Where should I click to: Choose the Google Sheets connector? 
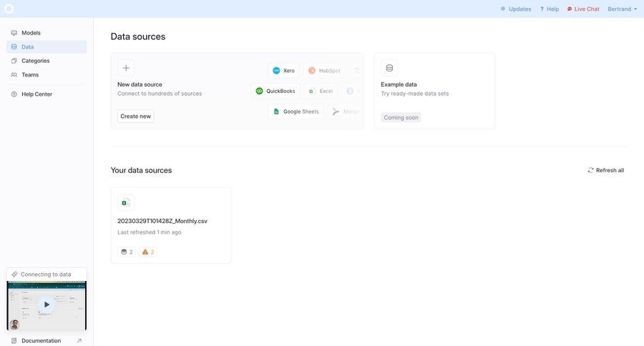[296, 112]
